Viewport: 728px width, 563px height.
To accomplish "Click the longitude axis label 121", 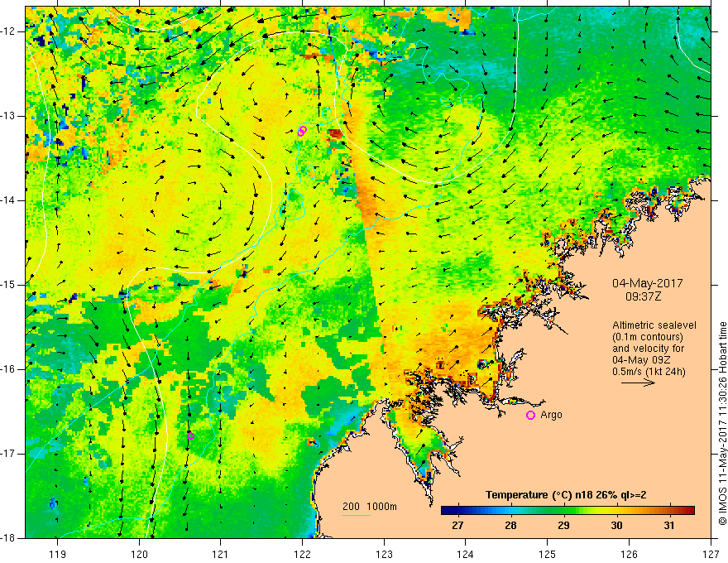I will (x=221, y=554).
